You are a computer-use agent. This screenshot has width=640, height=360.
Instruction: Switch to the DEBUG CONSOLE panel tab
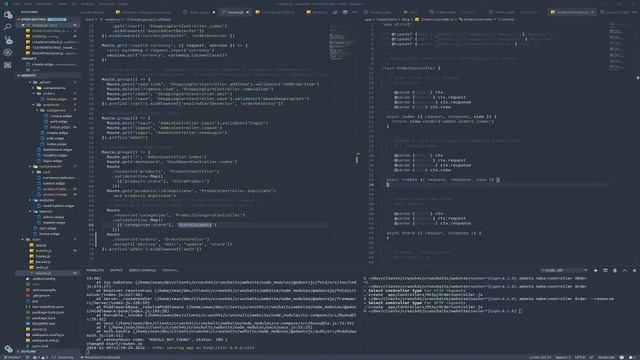tap(142, 270)
